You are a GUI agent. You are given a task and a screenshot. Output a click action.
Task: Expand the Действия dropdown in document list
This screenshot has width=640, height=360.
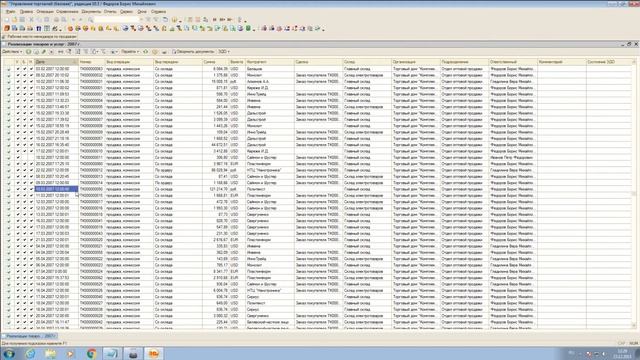tap(12, 52)
